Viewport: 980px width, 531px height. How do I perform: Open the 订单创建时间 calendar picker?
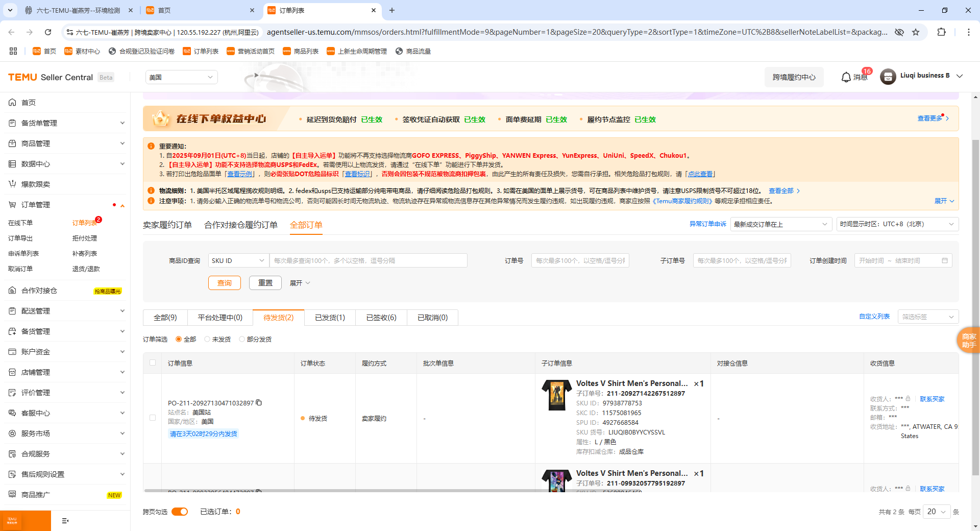point(945,260)
